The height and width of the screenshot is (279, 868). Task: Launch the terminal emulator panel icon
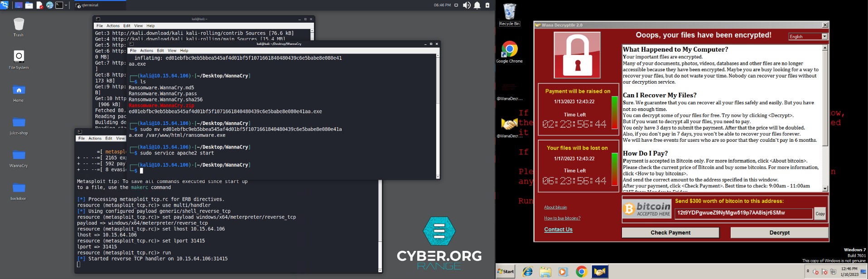click(59, 5)
